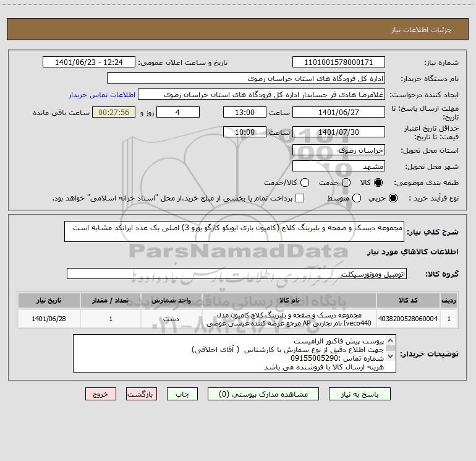This screenshot has width=476, height=461.
Task: Click item code 4038200528060004 cell
Action: coord(408,319)
